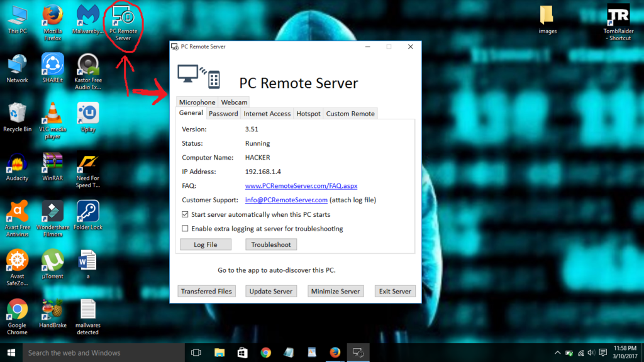Switch to the Webcam tab
644x362 pixels.
234,102
